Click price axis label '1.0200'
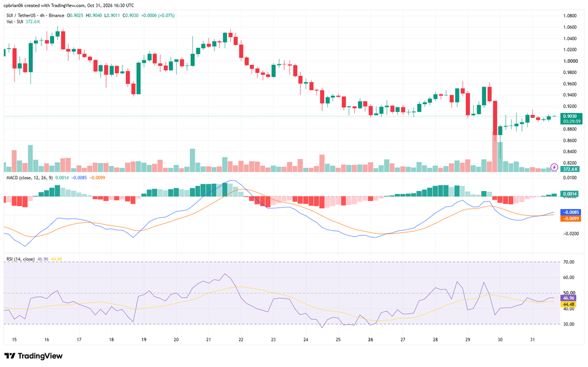The height and width of the screenshot is (367, 588). [570, 49]
